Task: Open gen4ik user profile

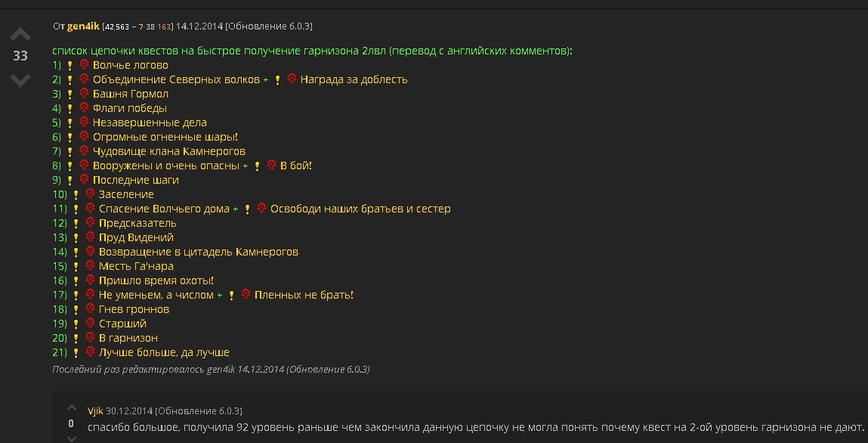Action: click(x=83, y=26)
